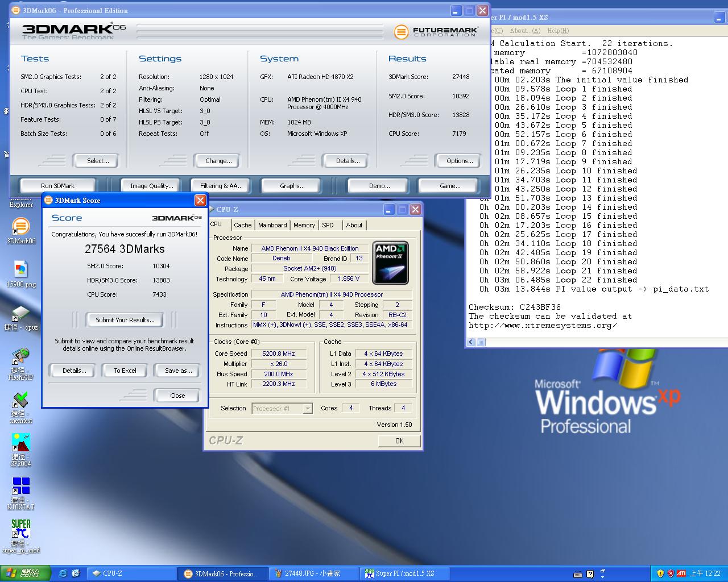This screenshot has height=582, width=728.
Task: Click CPU-Z window title bar icon
Action: click(x=211, y=209)
